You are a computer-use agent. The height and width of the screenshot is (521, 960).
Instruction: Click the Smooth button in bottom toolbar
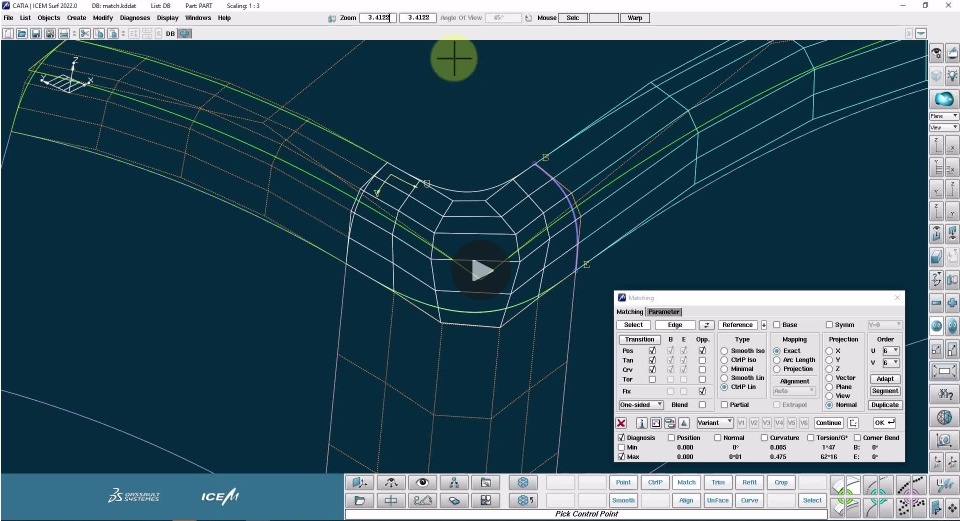tap(623, 500)
